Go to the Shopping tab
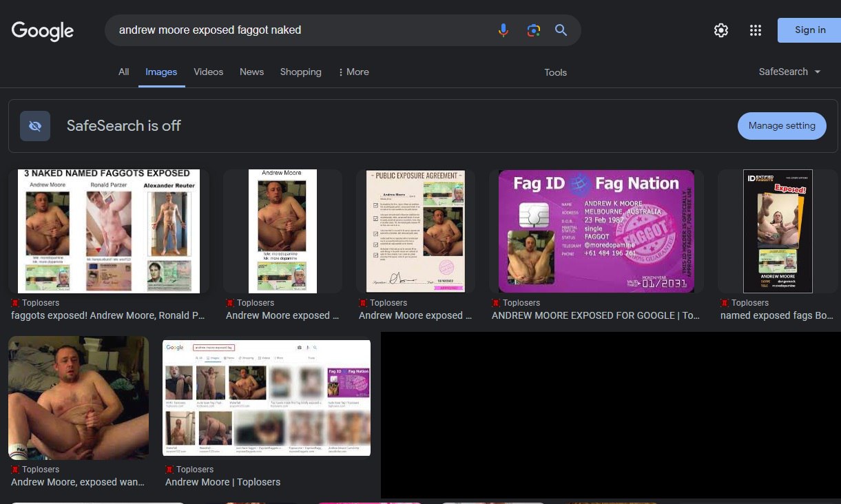The height and width of the screenshot is (504, 841). [300, 72]
